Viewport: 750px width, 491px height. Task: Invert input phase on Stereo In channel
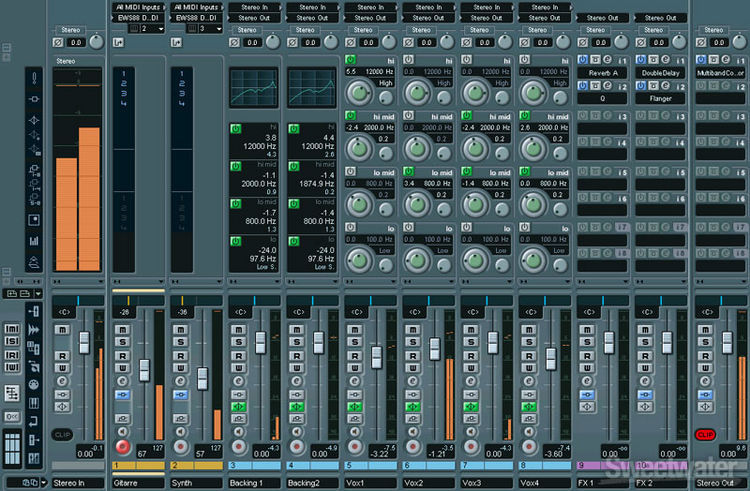point(58,43)
